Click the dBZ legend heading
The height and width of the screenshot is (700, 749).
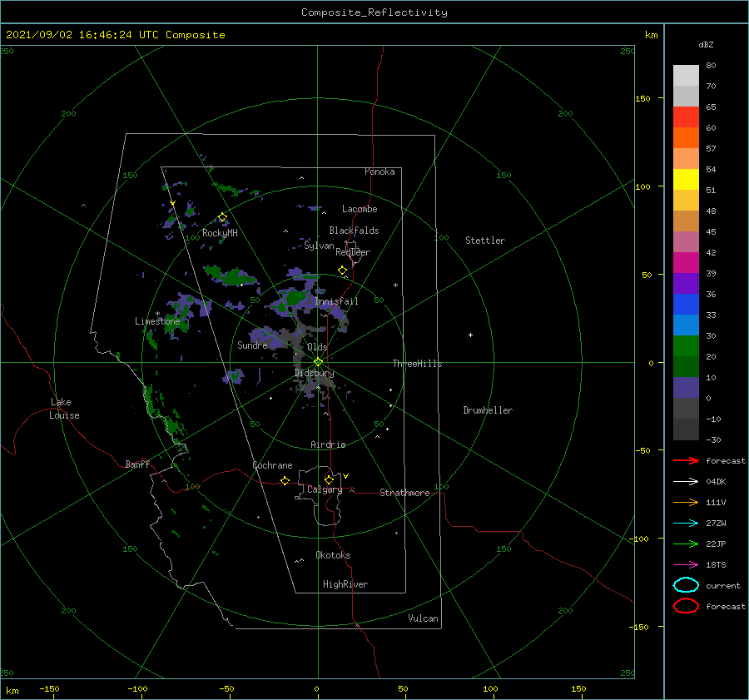point(706,44)
